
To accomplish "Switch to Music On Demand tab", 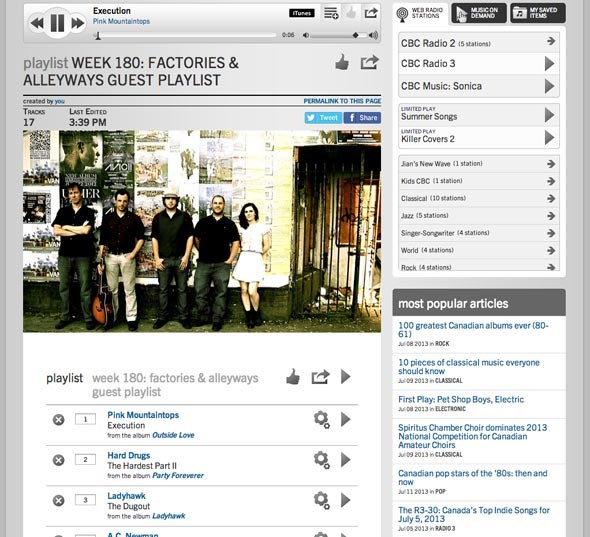I will (479, 13).
